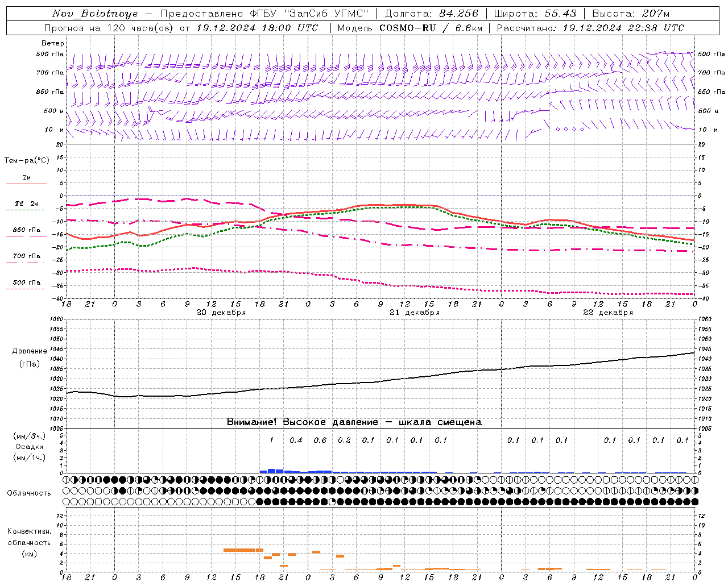Click the precipitation amount '0.6'
The height and width of the screenshot is (582, 728).
click(x=320, y=440)
